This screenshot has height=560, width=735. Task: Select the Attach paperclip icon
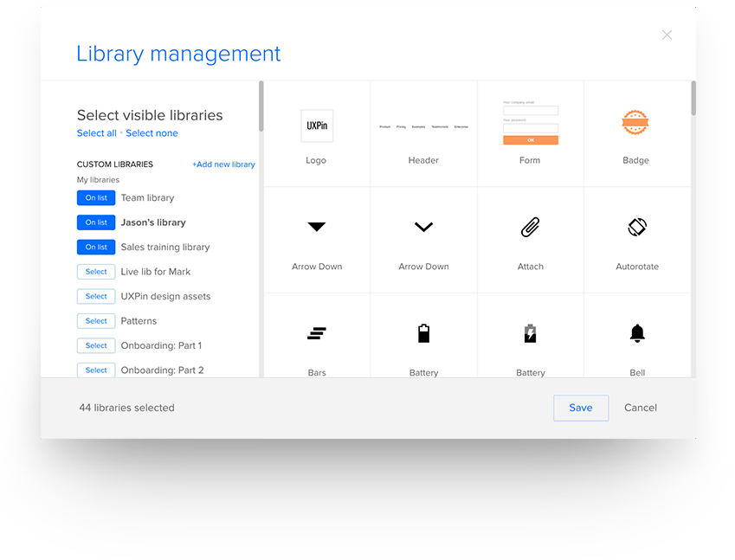point(530,228)
